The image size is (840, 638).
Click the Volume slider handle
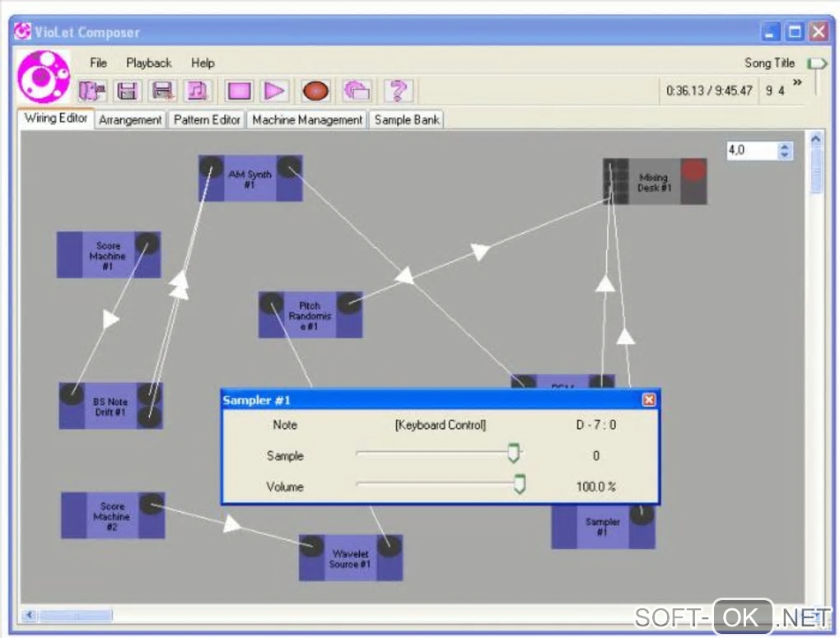pyautogui.click(x=519, y=484)
